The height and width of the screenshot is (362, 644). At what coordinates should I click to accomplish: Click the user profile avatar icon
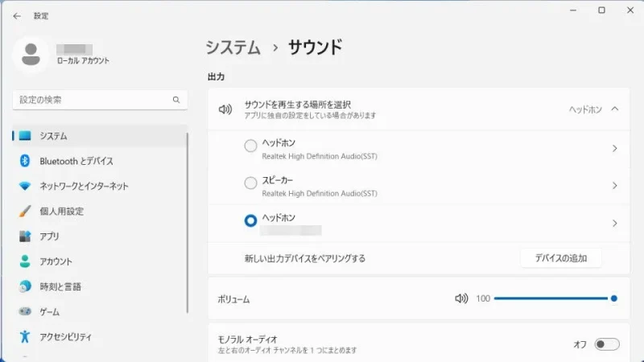[31, 54]
